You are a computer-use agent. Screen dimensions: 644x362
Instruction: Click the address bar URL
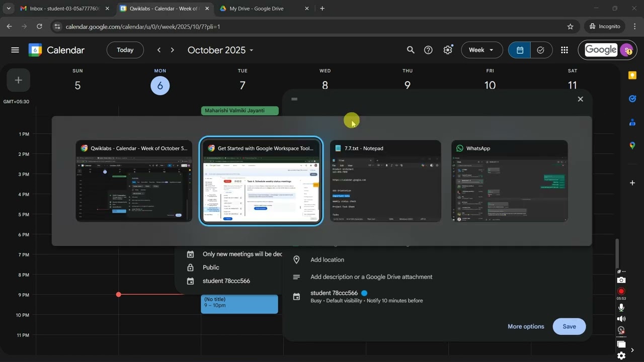143,26
